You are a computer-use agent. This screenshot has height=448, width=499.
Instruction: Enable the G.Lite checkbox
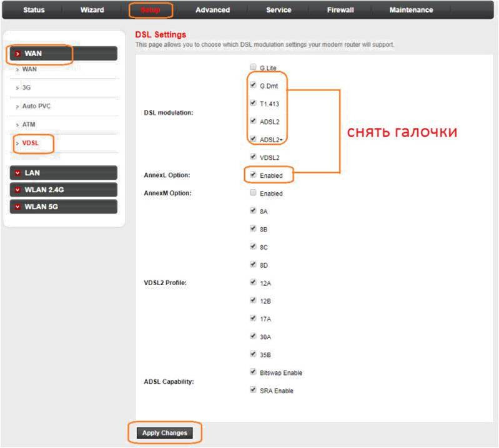pos(253,67)
